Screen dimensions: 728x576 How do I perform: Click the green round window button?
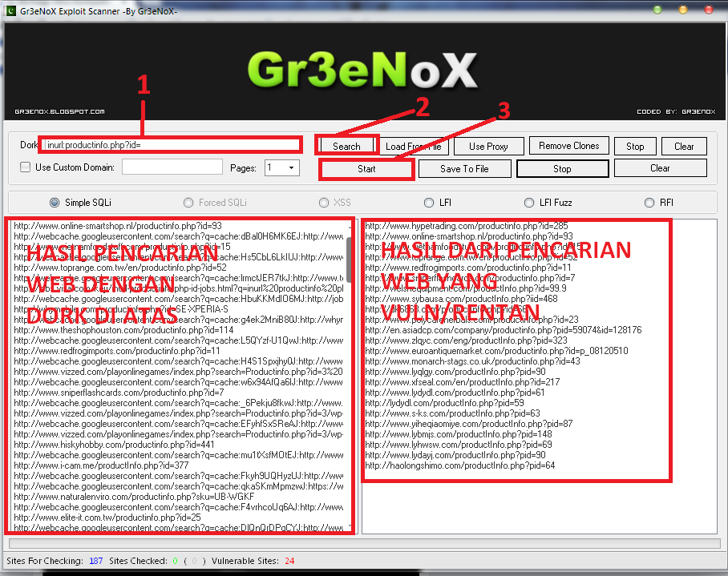coord(657,10)
